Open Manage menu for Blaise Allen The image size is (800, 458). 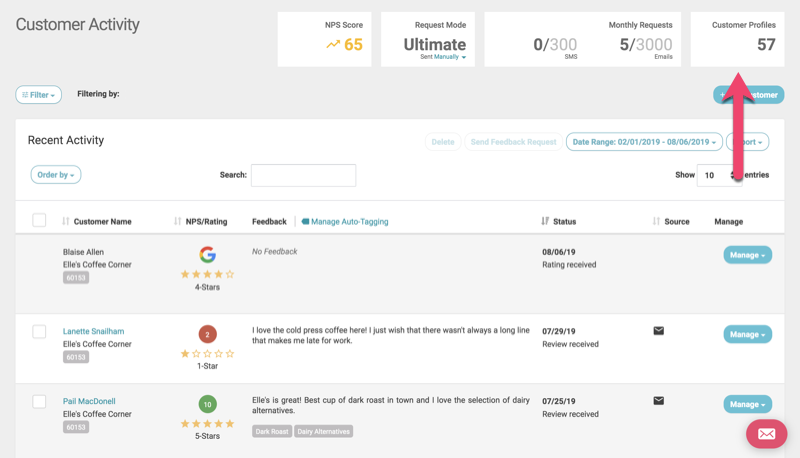[x=747, y=255]
